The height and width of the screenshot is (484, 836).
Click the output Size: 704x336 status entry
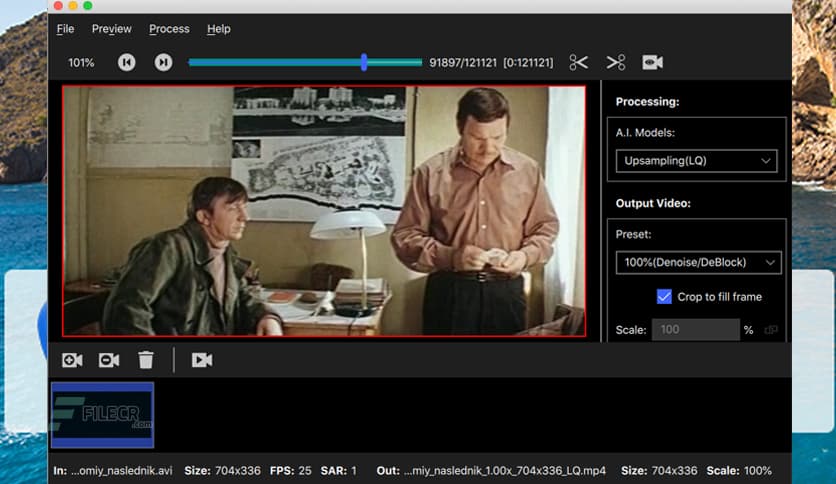pyautogui.click(x=659, y=471)
